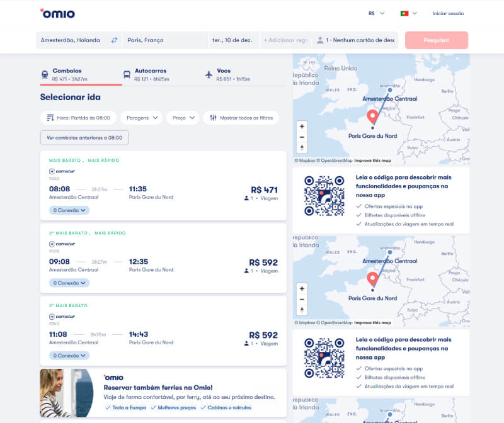Image resolution: width=504 pixels, height=423 pixels.
Task: Click Eurostar logo on 11:08 trip
Action: tap(62, 317)
